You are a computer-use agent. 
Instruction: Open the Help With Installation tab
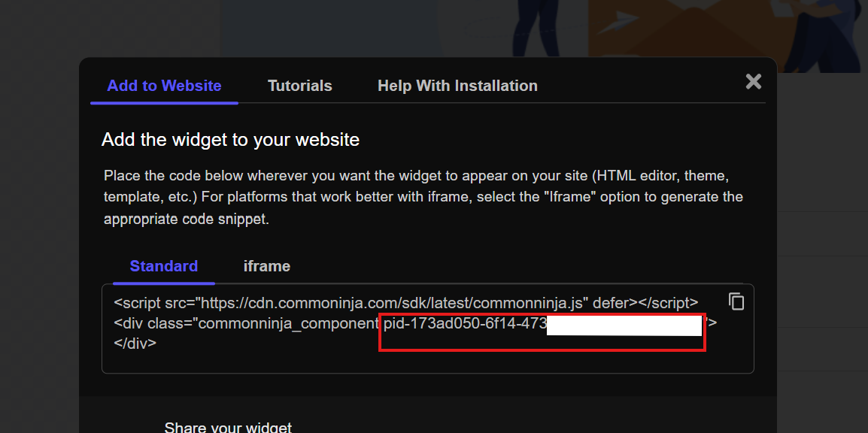457,86
